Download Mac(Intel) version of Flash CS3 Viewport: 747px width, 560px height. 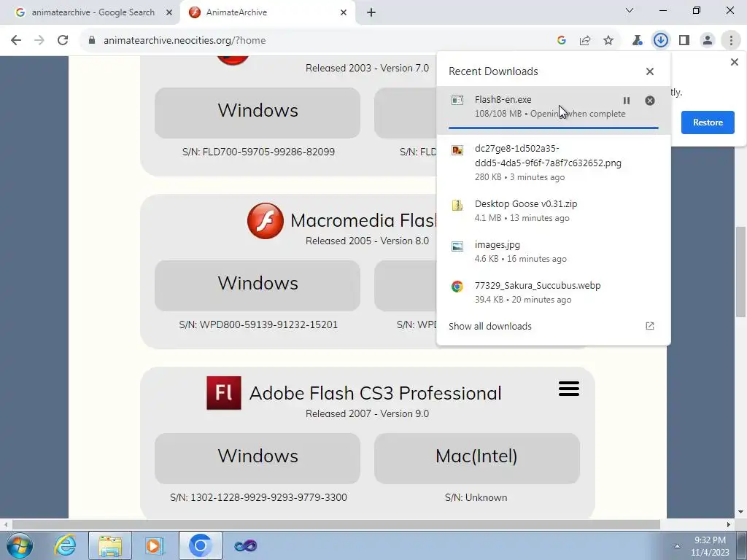click(477, 458)
